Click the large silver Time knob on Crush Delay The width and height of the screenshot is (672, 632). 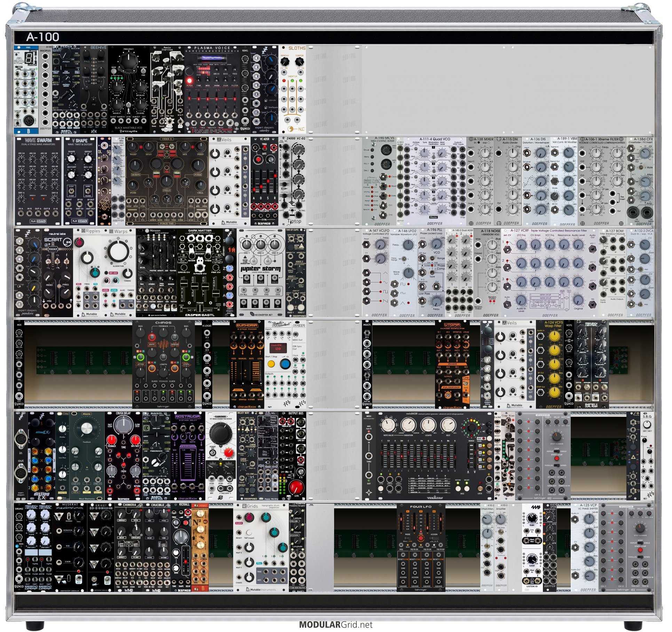tap(123, 425)
